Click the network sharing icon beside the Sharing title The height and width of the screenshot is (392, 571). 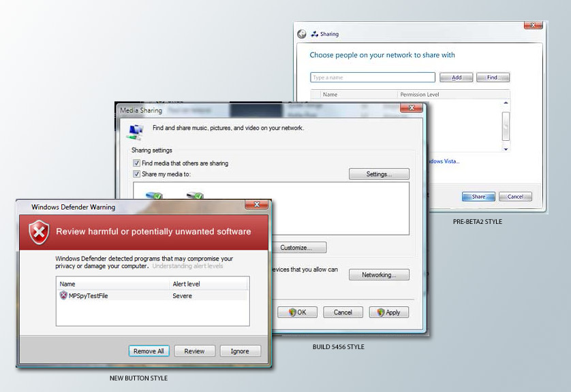click(x=313, y=33)
